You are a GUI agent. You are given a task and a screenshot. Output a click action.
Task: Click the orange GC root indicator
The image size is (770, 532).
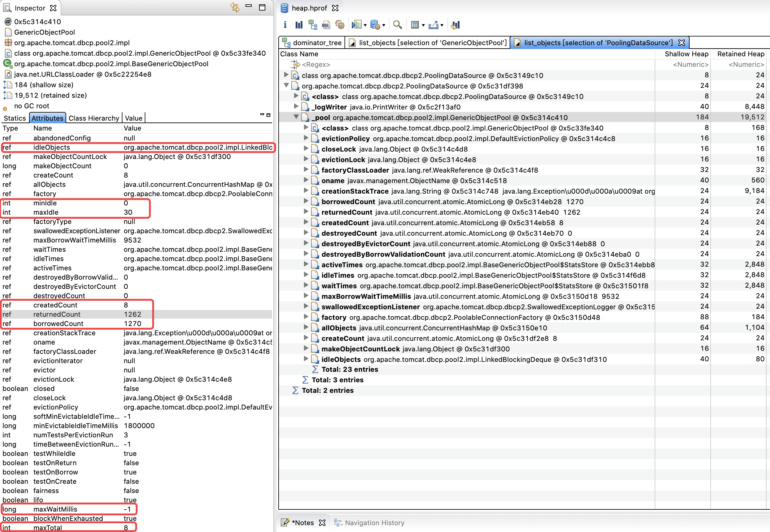[5, 109]
